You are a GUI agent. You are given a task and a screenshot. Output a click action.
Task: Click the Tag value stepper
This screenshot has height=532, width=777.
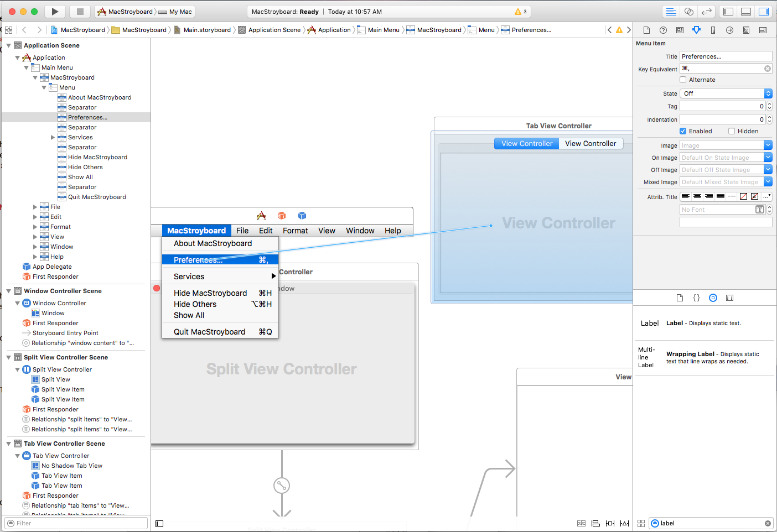[x=769, y=106]
